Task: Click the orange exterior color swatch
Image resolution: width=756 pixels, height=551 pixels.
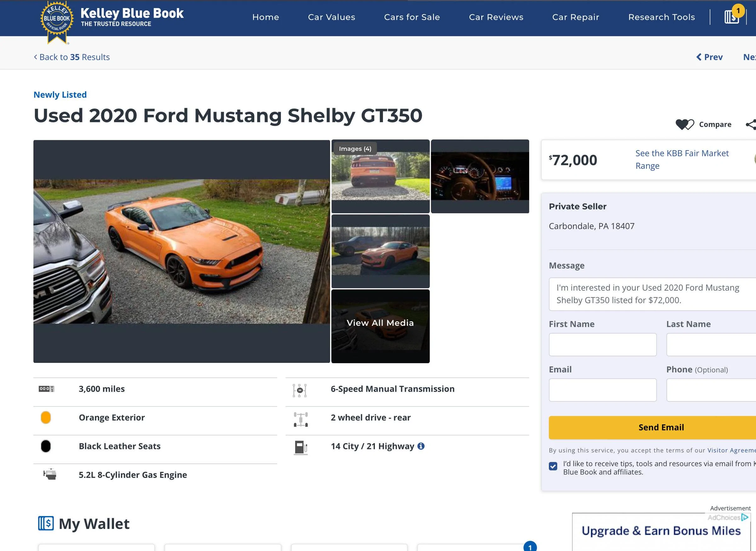Action: pos(46,417)
